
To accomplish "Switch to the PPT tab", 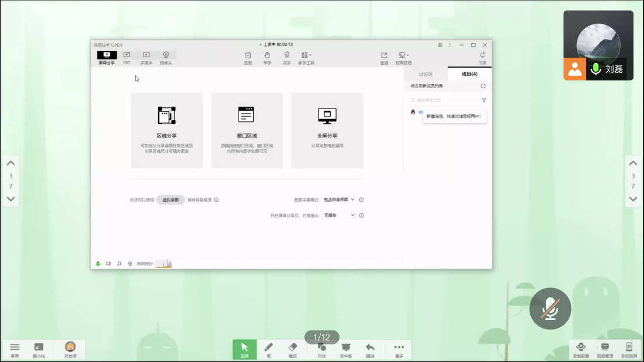I will coord(127,58).
